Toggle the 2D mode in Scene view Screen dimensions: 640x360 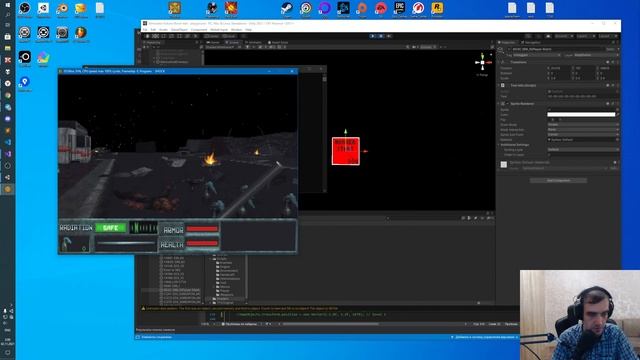[x=241, y=47]
